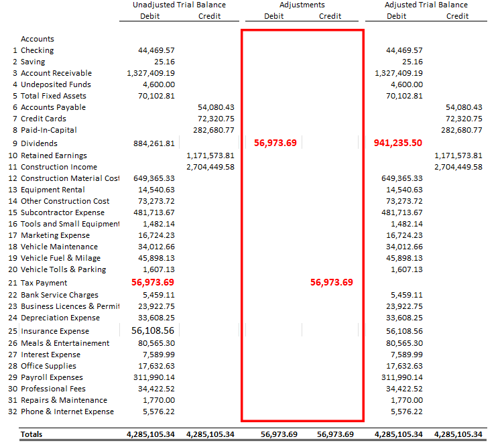This screenshot has height=443, width=504.
Task: Select Adjustments credit total 56,973.69
Action: point(335,434)
